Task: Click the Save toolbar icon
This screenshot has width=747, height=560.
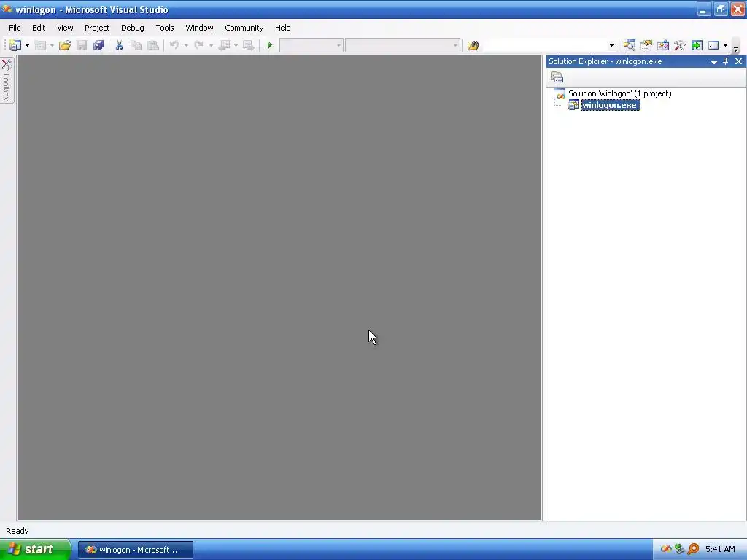Action: click(x=82, y=46)
